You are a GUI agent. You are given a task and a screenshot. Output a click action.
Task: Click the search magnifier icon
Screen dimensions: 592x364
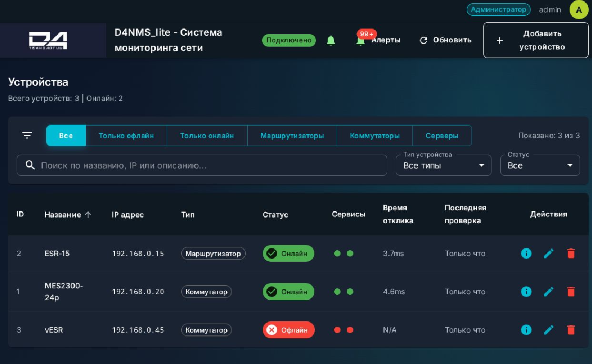point(30,165)
